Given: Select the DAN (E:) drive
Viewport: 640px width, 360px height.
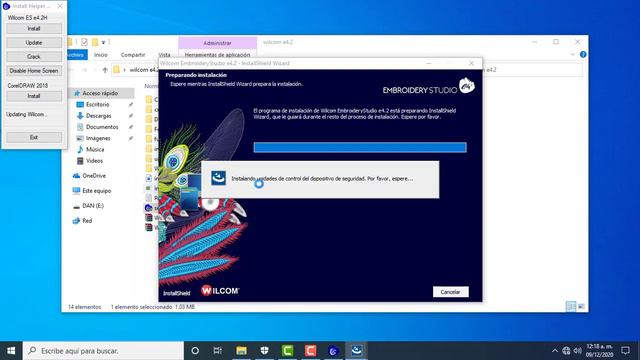Looking at the screenshot, I should [x=93, y=206].
